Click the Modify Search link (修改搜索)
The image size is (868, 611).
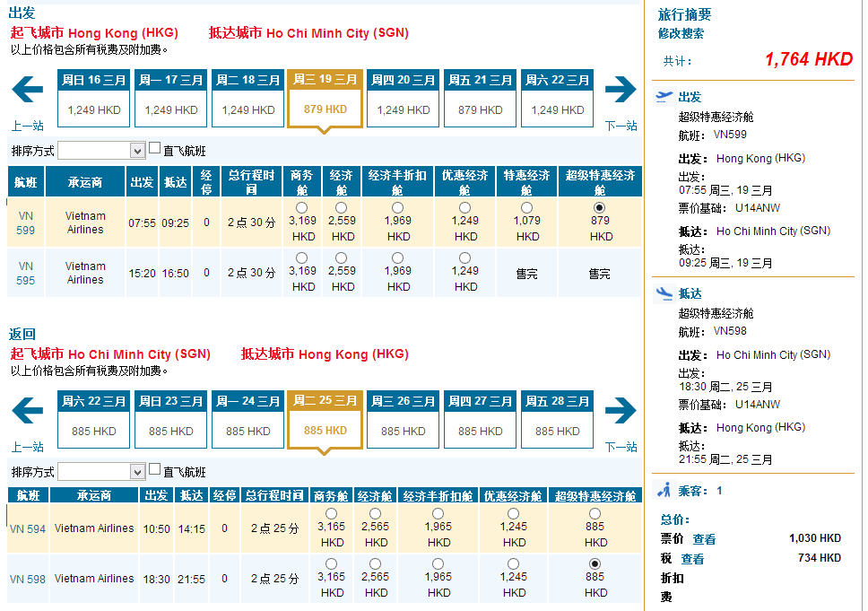point(681,33)
